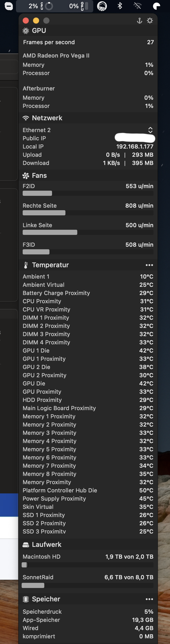This screenshot has height=644, width=170.
Task: Click the CPU 2% menu bar item
Action: [41, 6]
